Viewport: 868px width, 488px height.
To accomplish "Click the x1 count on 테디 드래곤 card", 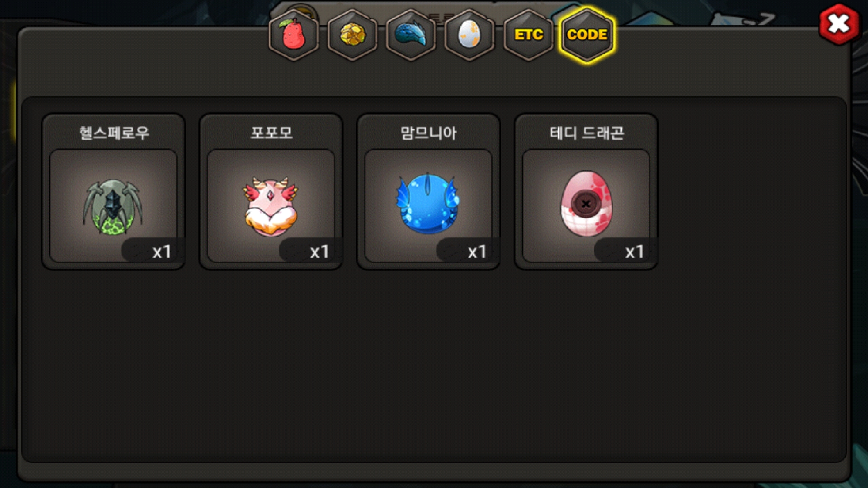I will [634, 252].
